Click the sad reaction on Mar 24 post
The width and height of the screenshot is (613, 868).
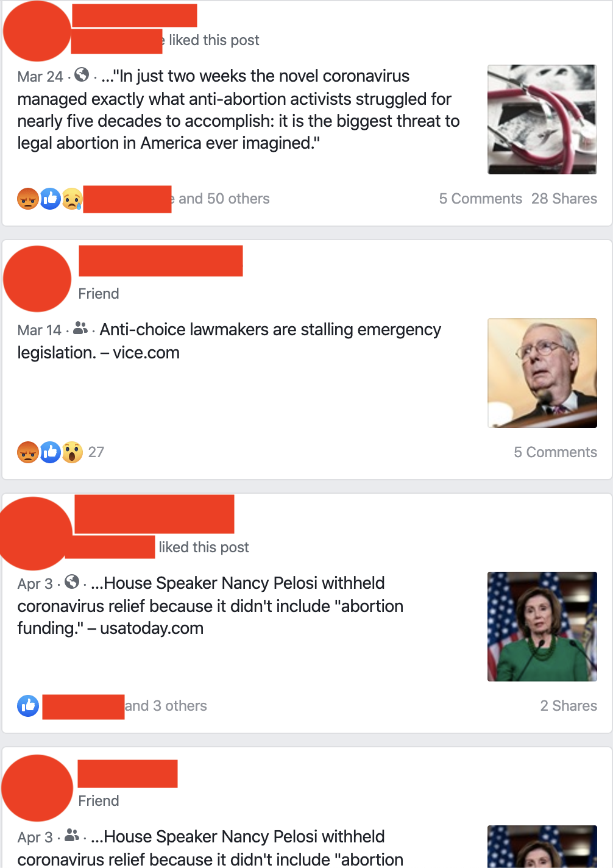pos(73,199)
